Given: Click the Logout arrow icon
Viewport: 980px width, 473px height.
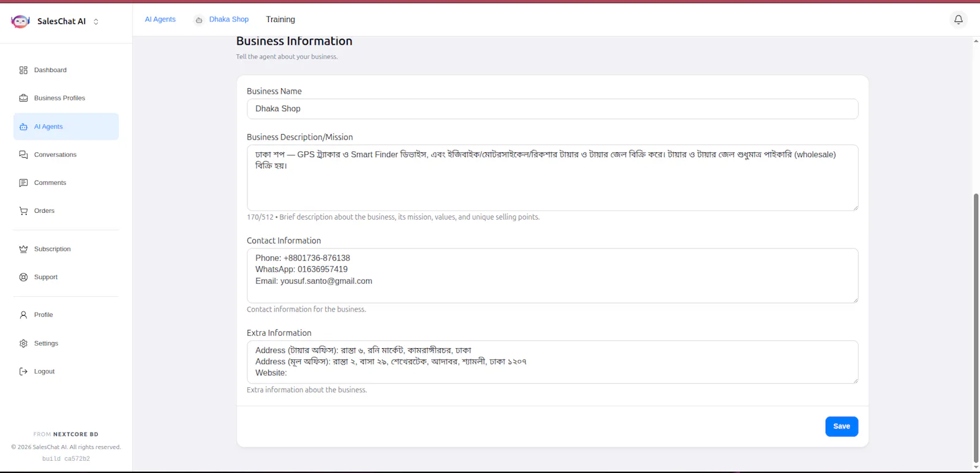Looking at the screenshot, I should pyautogui.click(x=23, y=371).
